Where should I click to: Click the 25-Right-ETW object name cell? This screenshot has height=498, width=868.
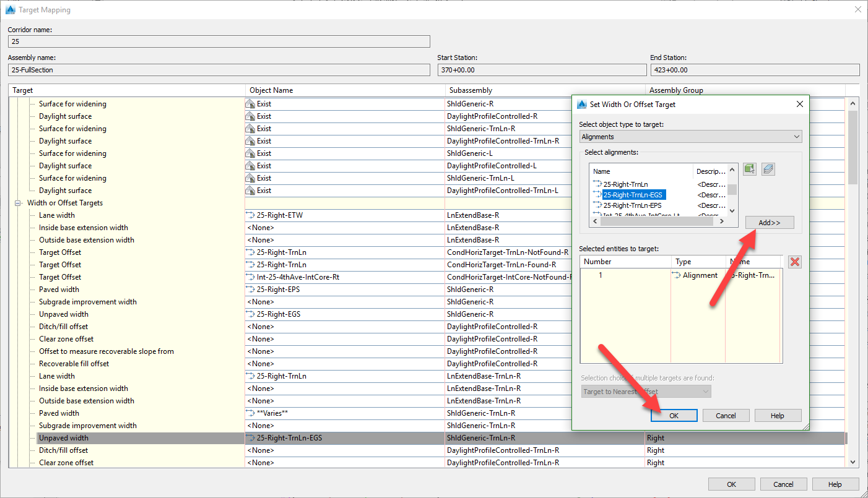345,215
